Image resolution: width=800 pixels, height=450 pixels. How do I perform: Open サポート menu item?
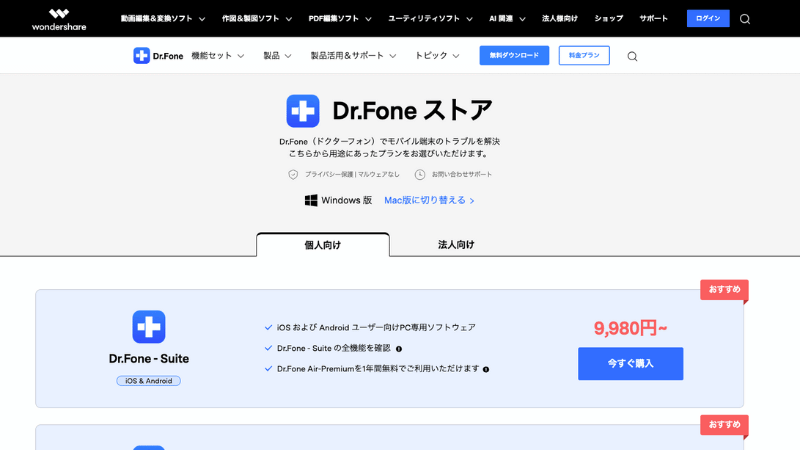(654, 18)
